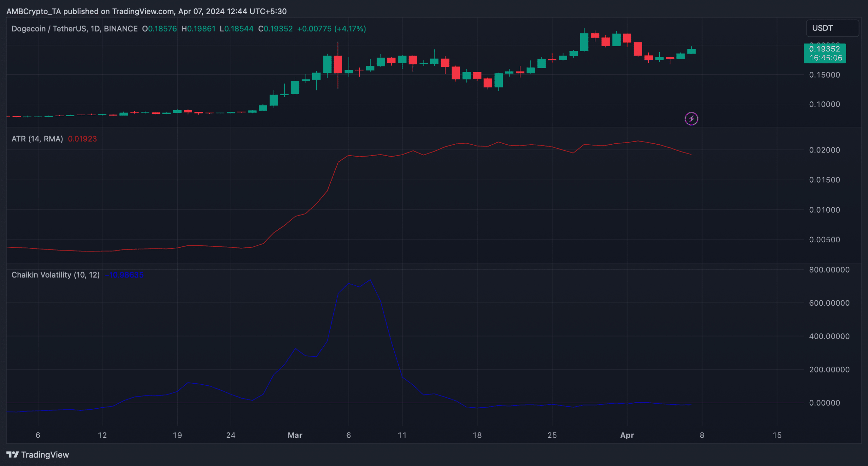Click the 19 date label on the time axis

(x=177, y=435)
